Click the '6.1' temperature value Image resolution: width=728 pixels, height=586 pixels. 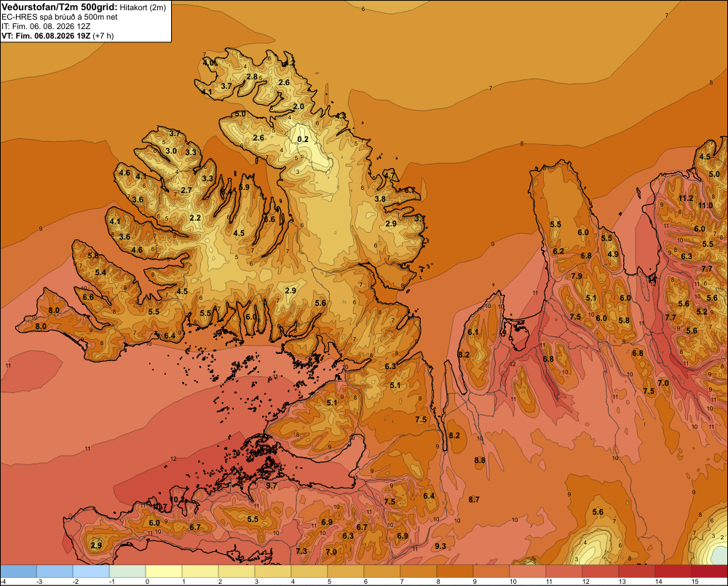click(x=472, y=332)
